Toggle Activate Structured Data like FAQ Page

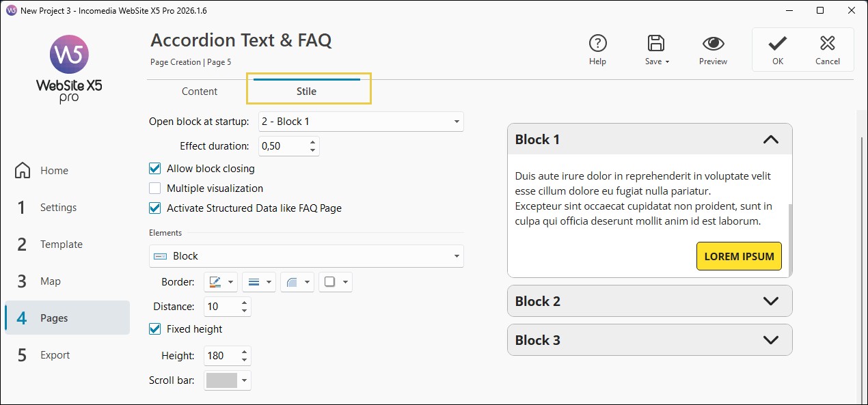coord(155,208)
